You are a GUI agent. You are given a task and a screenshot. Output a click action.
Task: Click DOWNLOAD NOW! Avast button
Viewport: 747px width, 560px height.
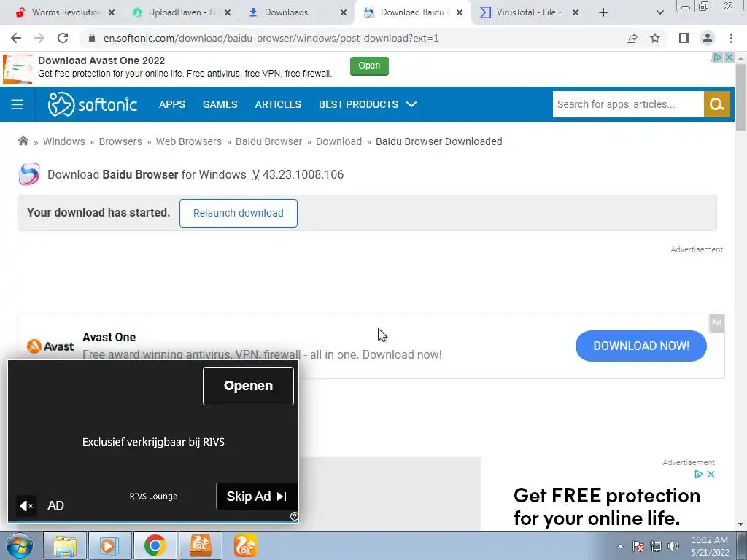coord(640,346)
